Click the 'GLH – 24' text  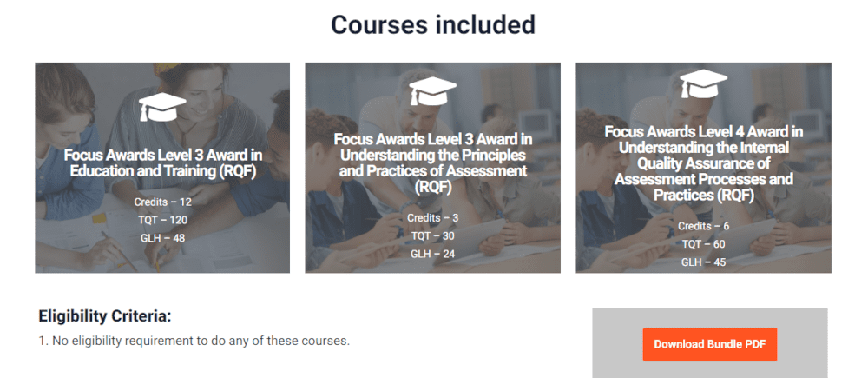point(433,255)
